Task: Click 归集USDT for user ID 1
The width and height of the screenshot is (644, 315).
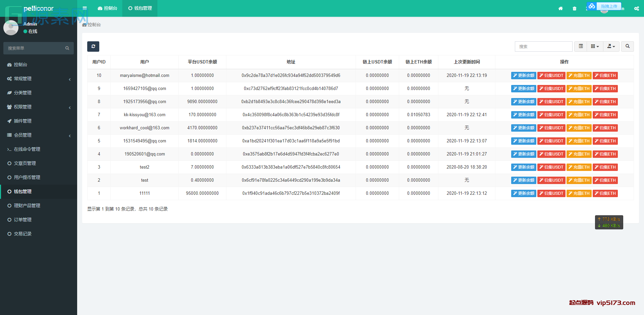Action: (x=551, y=193)
